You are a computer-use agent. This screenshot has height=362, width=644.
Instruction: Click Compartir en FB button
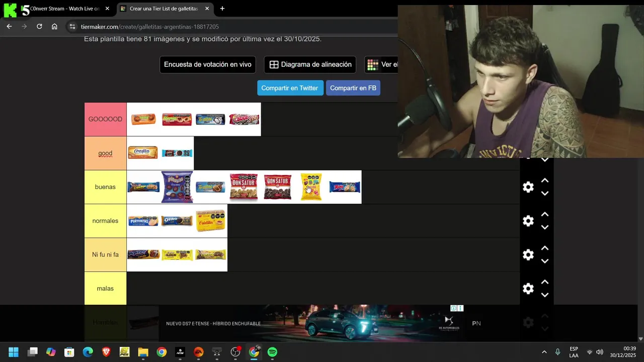click(x=353, y=88)
